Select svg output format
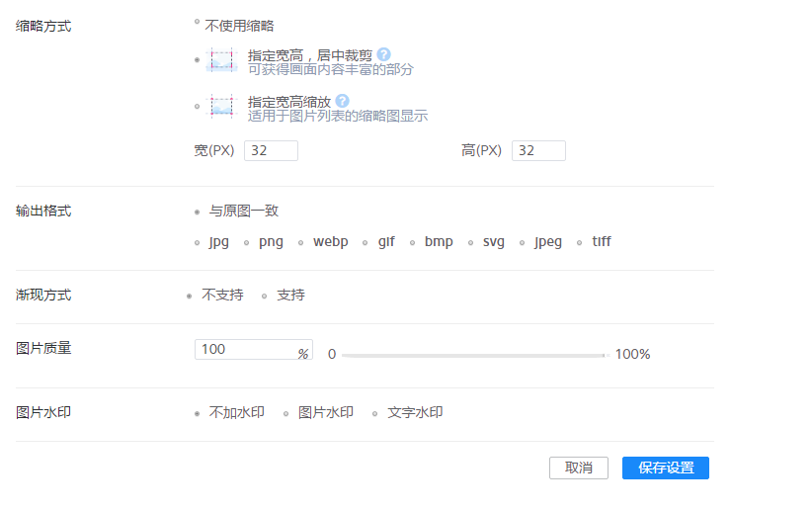Image resolution: width=812 pixels, height=511 pixels. pyautogui.click(x=471, y=242)
